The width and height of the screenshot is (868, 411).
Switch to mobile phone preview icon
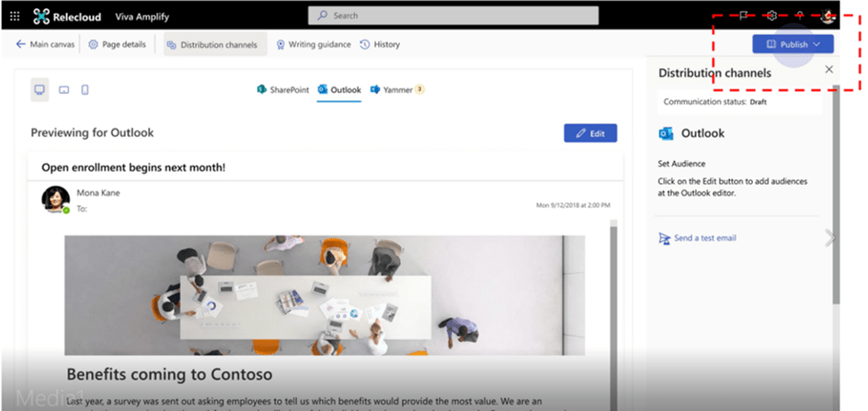pos(85,90)
